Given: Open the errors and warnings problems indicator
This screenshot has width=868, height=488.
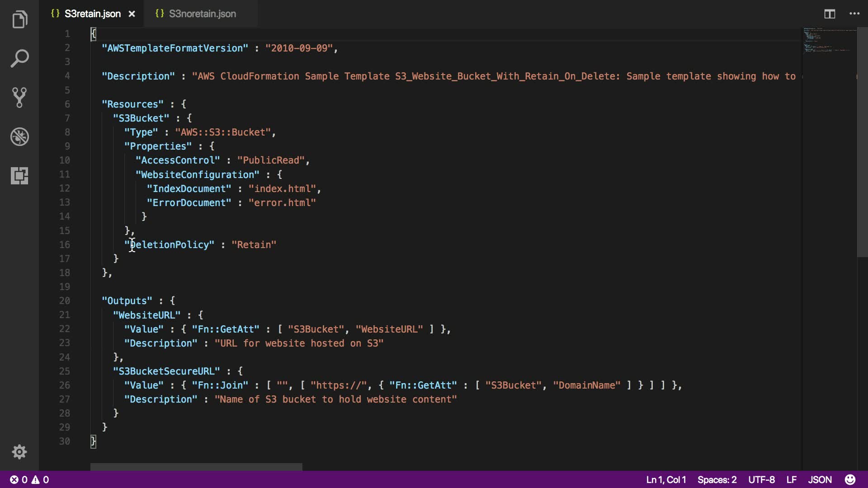Looking at the screenshot, I should click(x=29, y=479).
